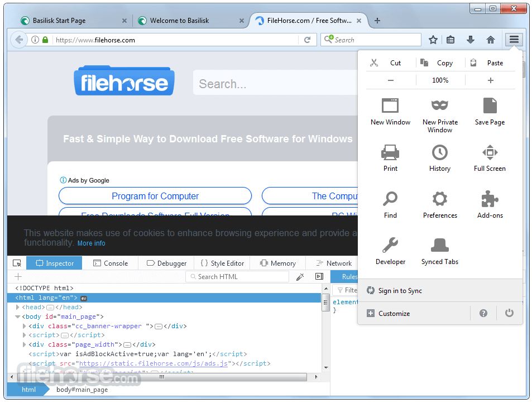The width and height of the screenshot is (532, 403).
Task: Open Add-ons puzzle icon
Action: (x=490, y=205)
